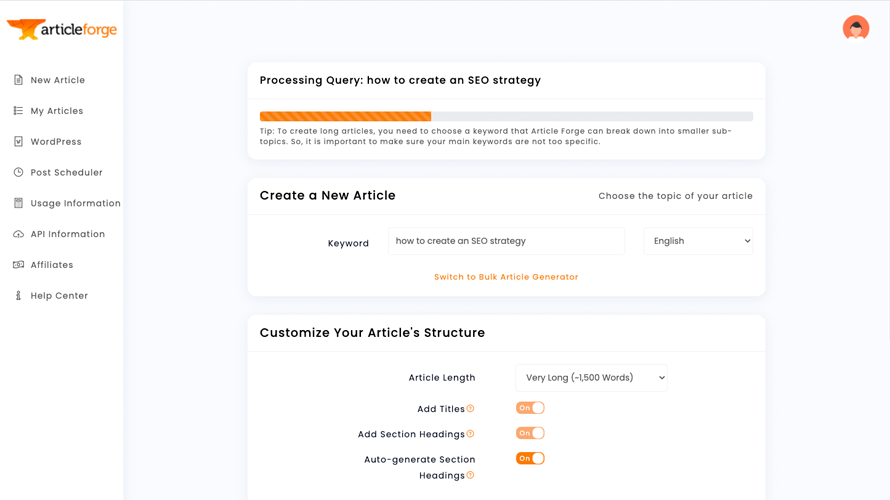Disable the Auto-generate Section Headings toggle
The image size is (890, 500).
pos(530,458)
